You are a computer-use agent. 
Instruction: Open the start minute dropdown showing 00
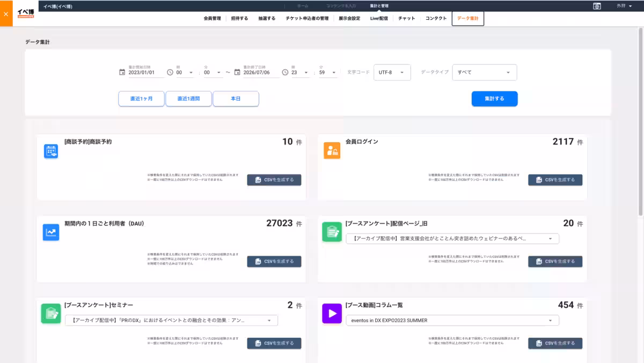(213, 72)
